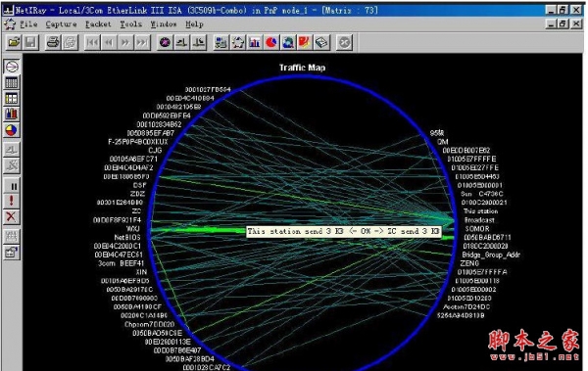Pause the display with the sidebar pause button
This screenshot has width=588, height=371.
tap(12, 186)
